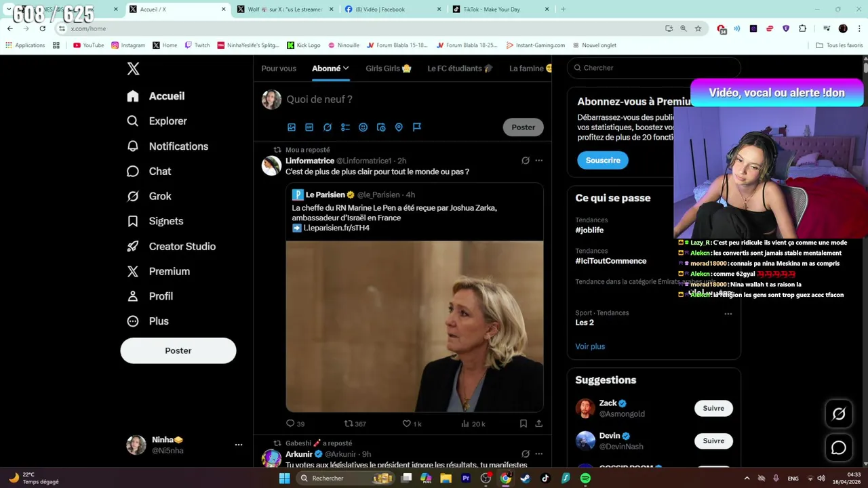Switch to Girls Girls list tab
The width and height of the screenshot is (868, 488).
tap(389, 68)
